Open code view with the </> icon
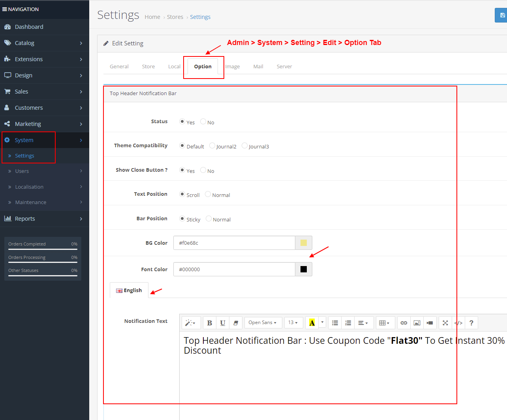The height and width of the screenshot is (420, 507). 458,323
